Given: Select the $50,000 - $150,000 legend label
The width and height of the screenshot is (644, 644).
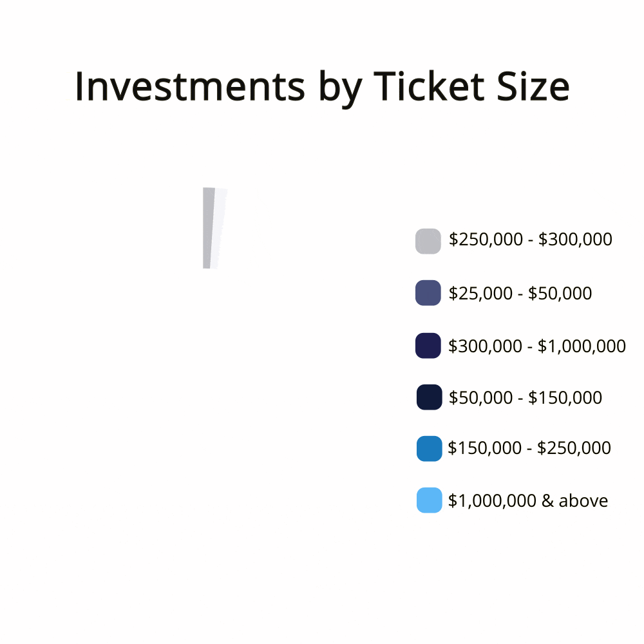Looking at the screenshot, I should pyautogui.click(x=526, y=398).
